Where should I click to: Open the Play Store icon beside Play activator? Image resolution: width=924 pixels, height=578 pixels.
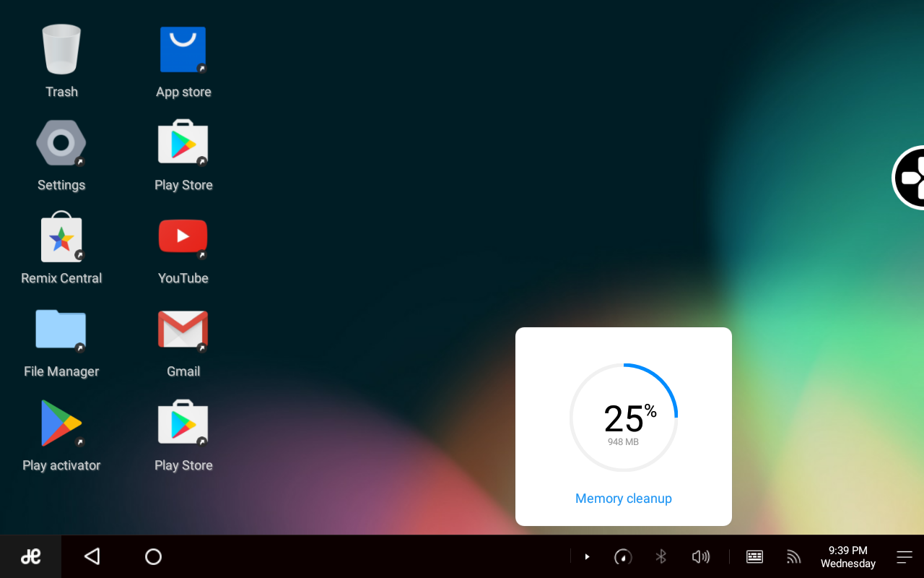click(x=183, y=423)
